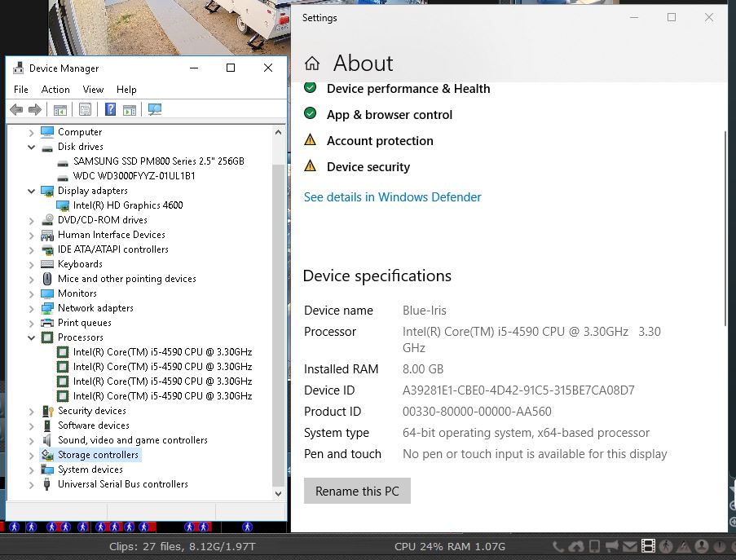The width and height of the screenshot is (736, 560).
Task: Click Show/Hide Console Tree toolbar icon
Action: 60,110
